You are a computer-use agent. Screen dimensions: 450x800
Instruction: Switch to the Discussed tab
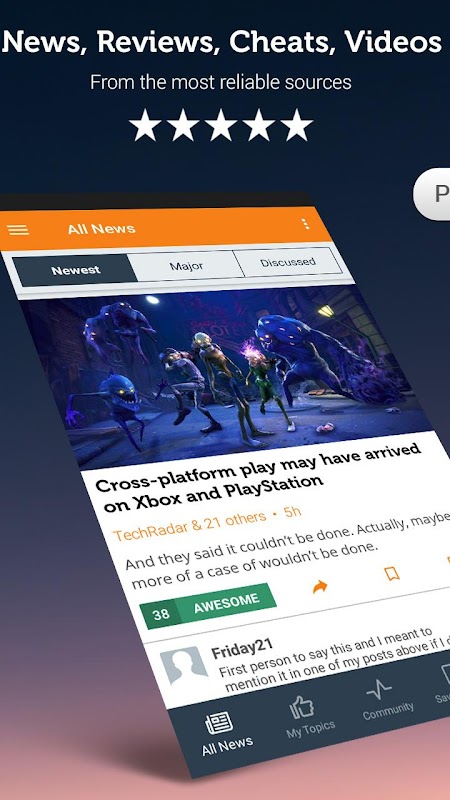tap(288, 263)
